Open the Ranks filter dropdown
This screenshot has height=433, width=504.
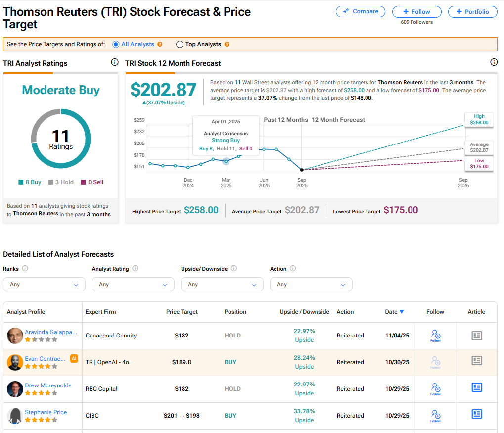click(44, 285)
